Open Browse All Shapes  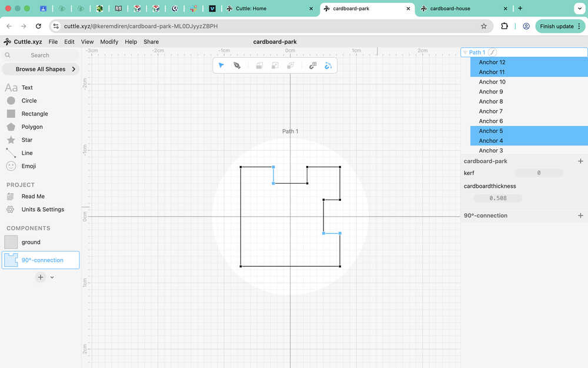click(x=41, y=69)
